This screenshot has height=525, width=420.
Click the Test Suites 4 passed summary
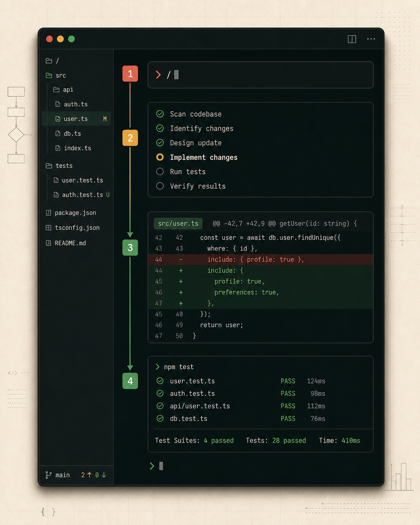pyautogui.click(x=194, y=440)
